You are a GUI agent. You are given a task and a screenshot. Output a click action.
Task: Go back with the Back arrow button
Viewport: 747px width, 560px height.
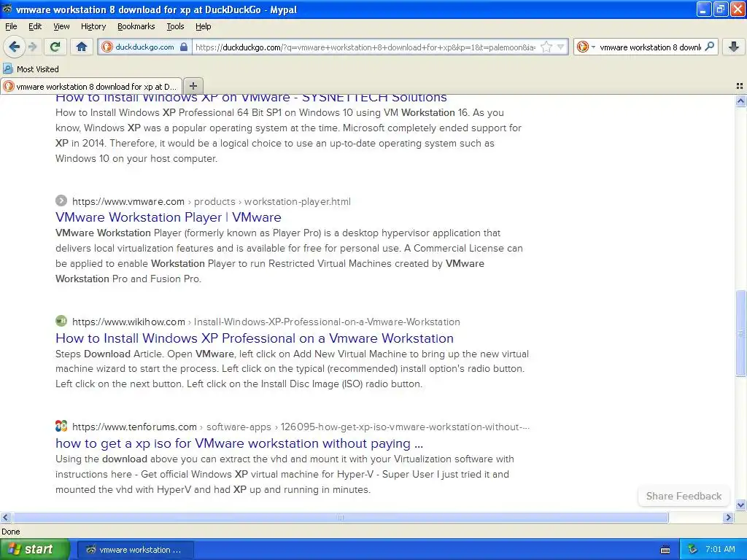15,47
